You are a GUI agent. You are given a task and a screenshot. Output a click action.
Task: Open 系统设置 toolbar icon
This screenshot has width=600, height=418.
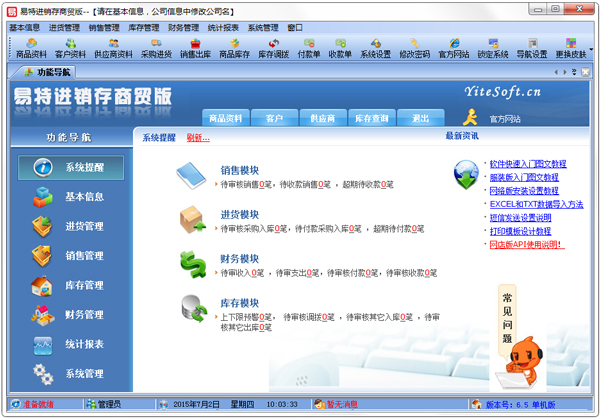(x=375, y=49)
